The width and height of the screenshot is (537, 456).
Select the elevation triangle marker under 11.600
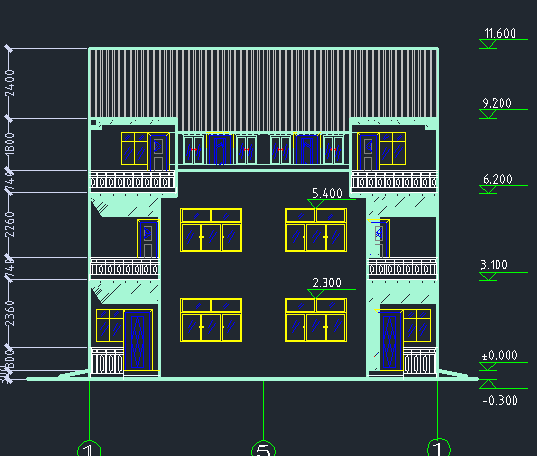[488, 44]
